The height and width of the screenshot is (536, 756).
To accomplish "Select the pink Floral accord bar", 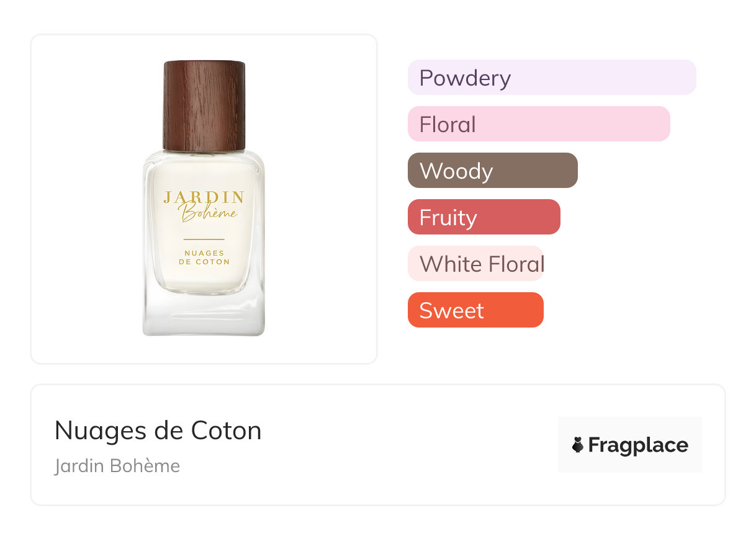I will (539, 124).
